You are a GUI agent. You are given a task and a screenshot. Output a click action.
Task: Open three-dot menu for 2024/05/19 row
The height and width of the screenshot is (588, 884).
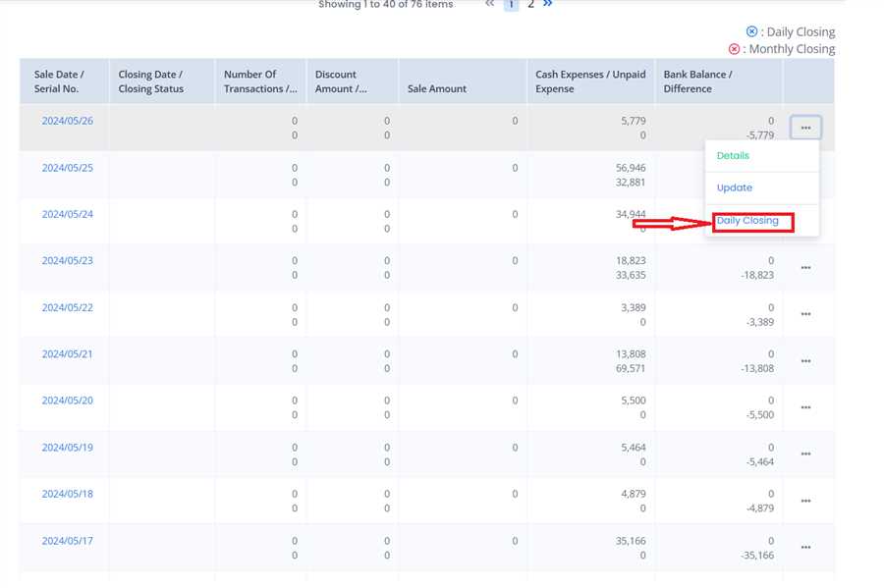(x=805, y=454)
